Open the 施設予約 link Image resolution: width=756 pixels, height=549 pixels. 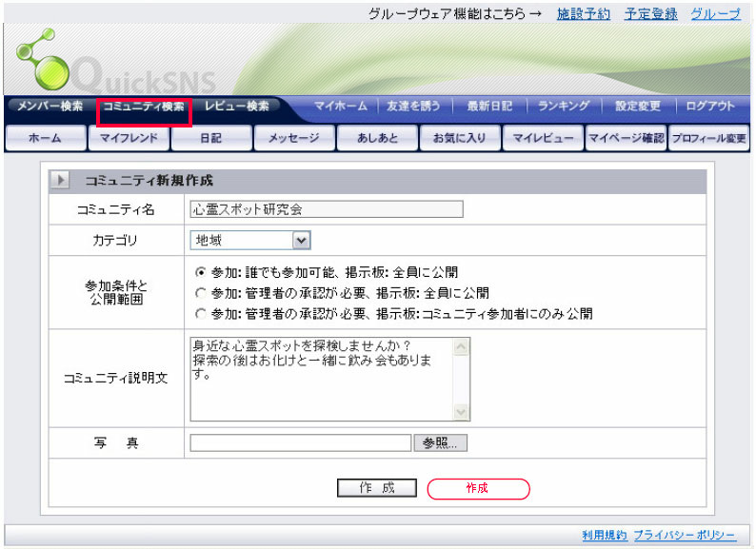(583, 14)
